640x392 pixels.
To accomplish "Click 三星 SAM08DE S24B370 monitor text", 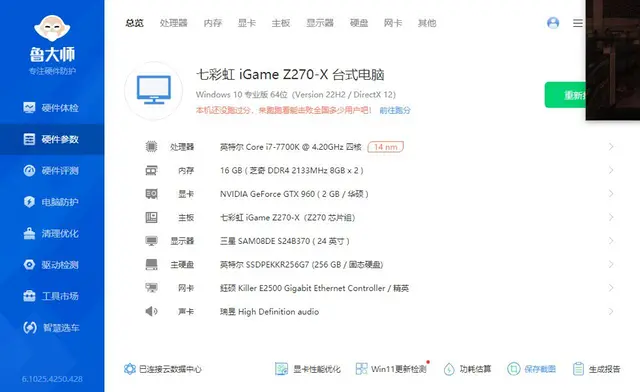I will (284, 241).
